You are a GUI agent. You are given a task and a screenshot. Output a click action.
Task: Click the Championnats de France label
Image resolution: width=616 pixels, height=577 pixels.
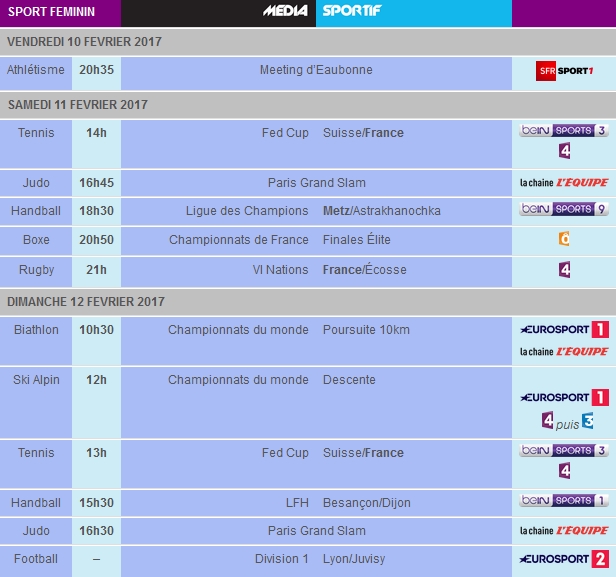pos(239,240)
